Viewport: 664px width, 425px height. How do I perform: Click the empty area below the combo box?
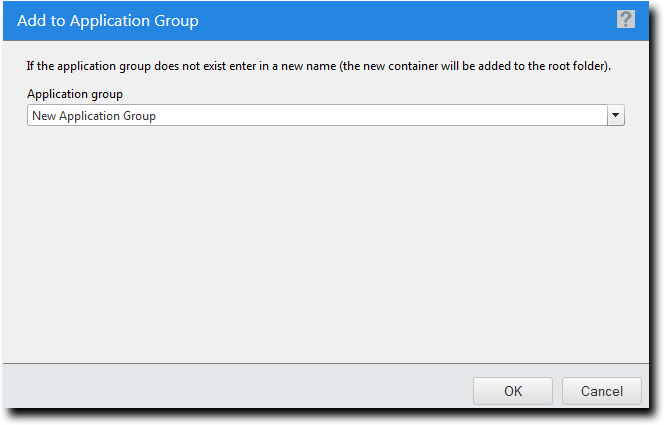[326, 243]
